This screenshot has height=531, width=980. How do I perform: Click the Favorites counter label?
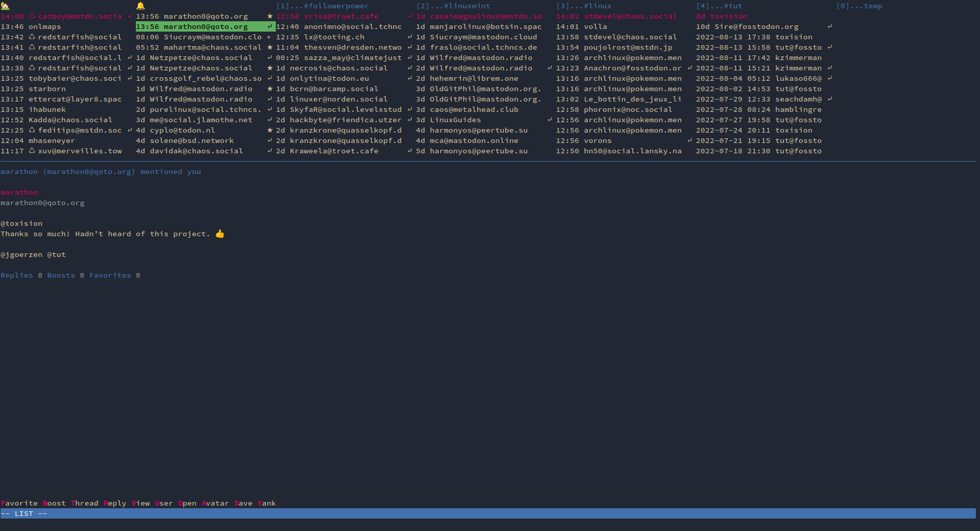[110, 275]
